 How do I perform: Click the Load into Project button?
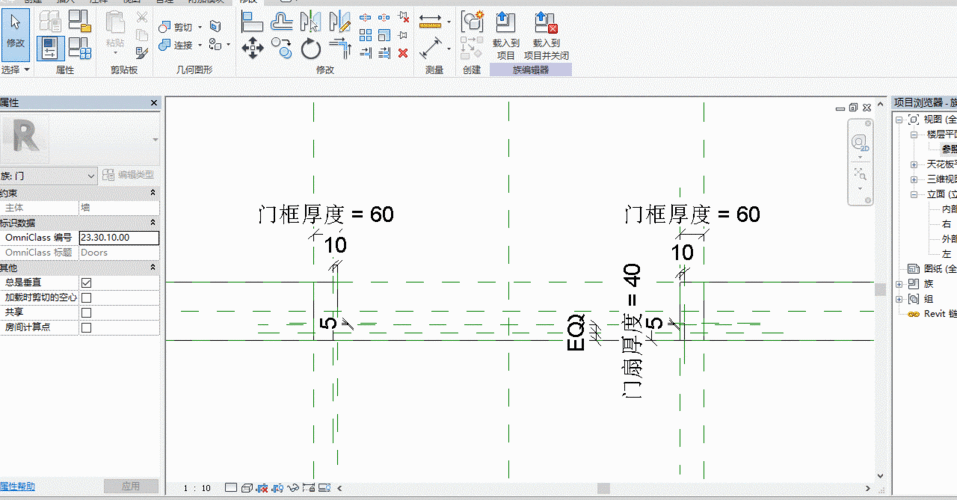tap(505, 35)
